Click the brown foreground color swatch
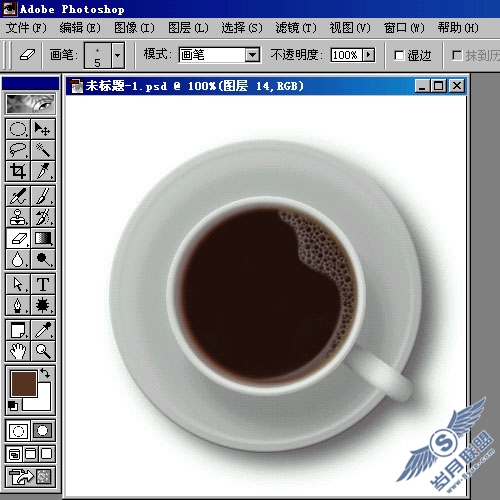 point(24,384)
